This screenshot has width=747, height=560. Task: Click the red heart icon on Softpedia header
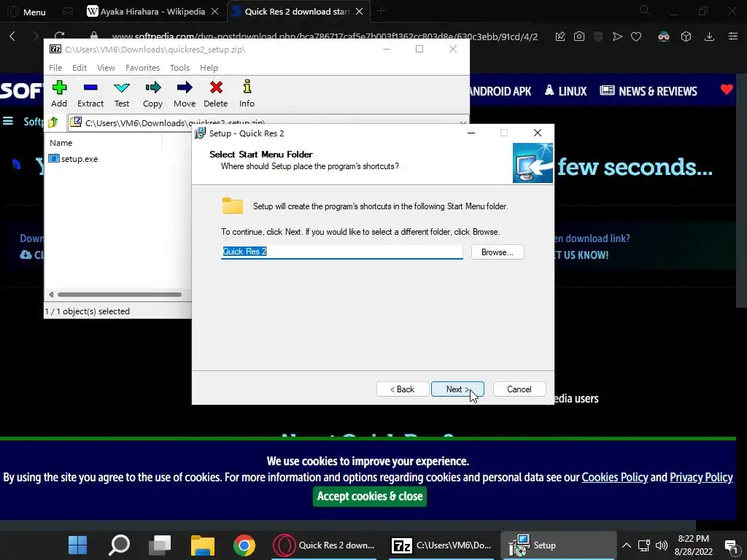[x=727, y=89]
